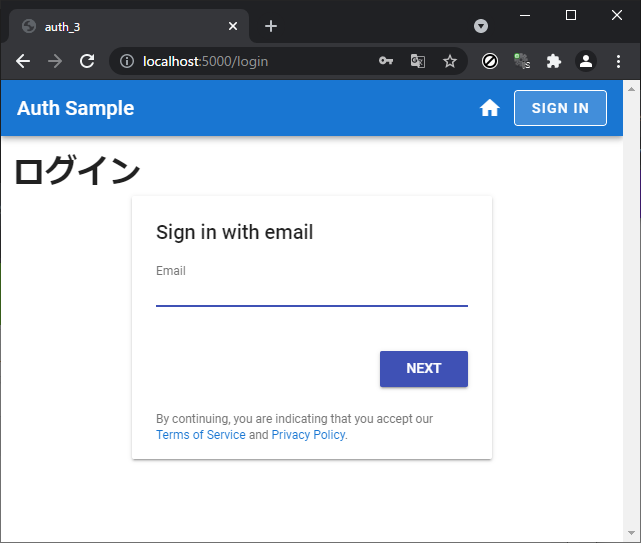Click the SIGN IN button in header

point(560,108)
